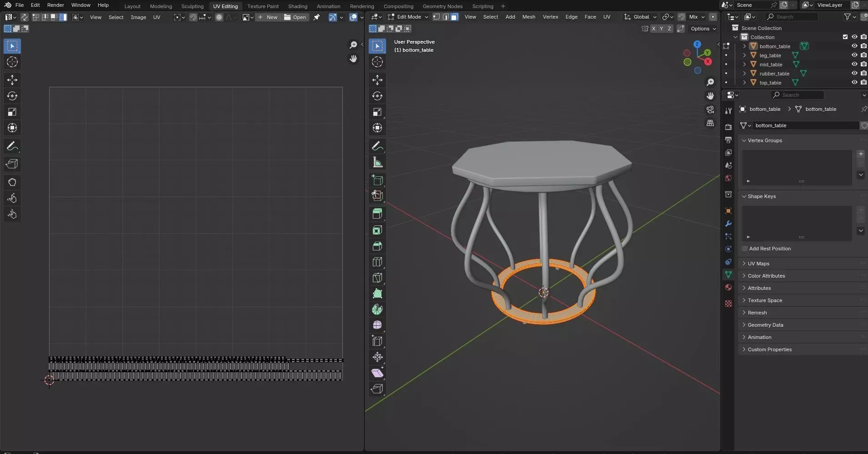
Task: Switch to the Modeling workspace tab
Action: [x=161, y=6]
